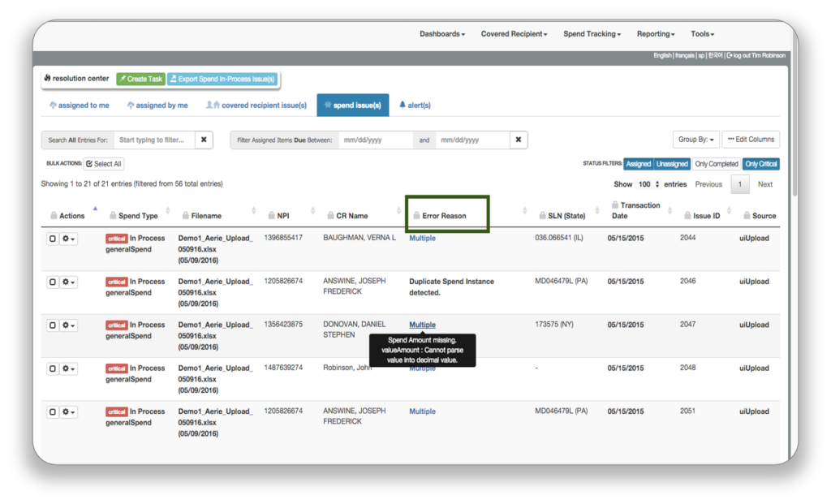This screenshot has height=504, width=831.
Task: Check the checkbox for issue 2044 row
Action: [x=53, y=239]
